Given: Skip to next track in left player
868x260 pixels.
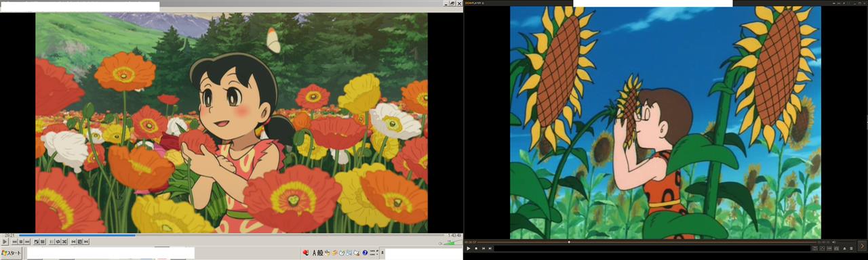Looking at the screenshot, I should coord(27,242).
